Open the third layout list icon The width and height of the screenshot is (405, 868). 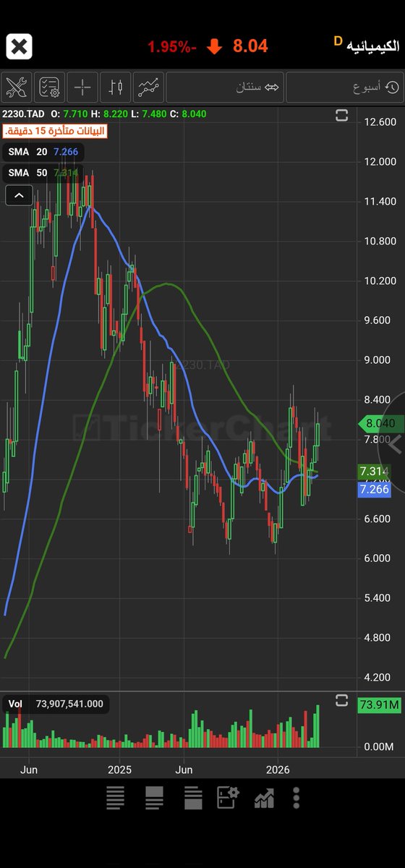click(x=192, y=798)
